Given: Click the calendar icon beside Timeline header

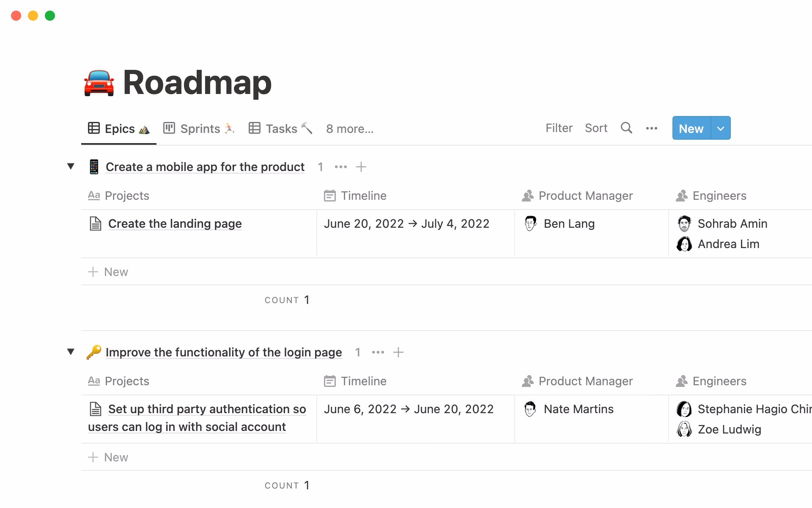Looking at the screenshot, I should pyautogui.click(x=330, y=196).
